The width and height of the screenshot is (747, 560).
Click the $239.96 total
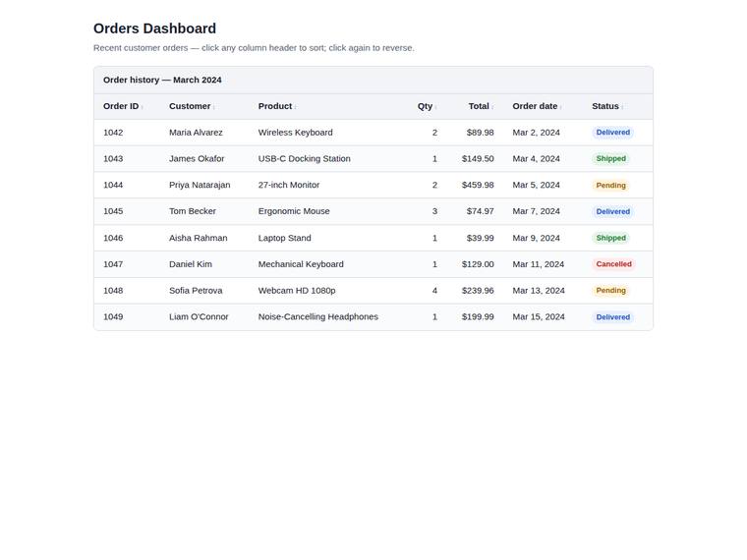click(478, 290)
